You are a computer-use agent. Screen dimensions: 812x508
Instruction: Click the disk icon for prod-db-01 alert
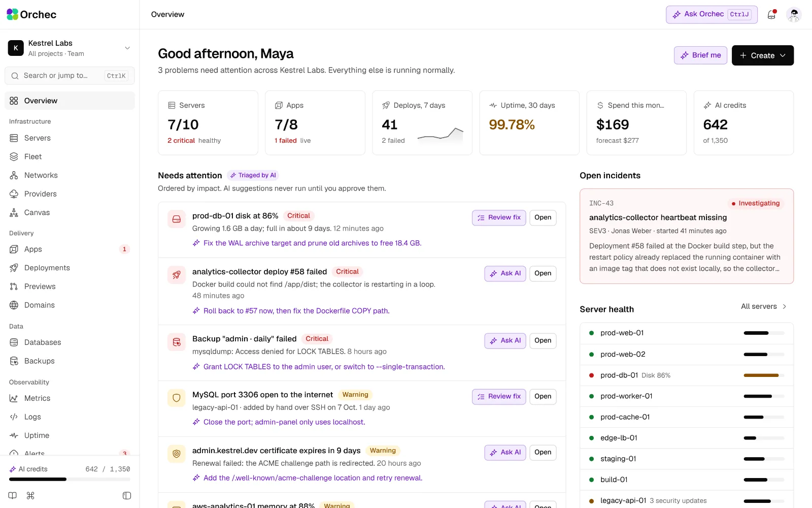tap(177, 219)
